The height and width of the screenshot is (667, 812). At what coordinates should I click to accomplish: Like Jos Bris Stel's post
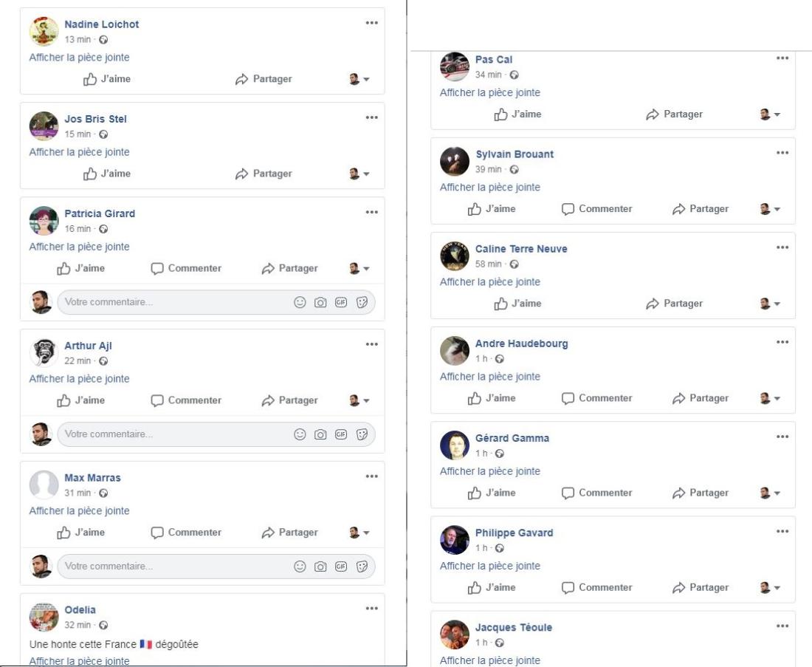(107, 174)
